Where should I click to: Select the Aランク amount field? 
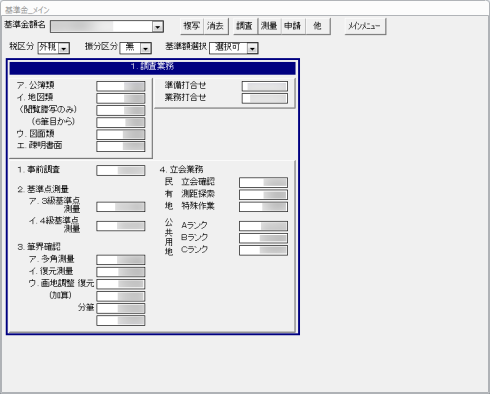coord(263,226)
